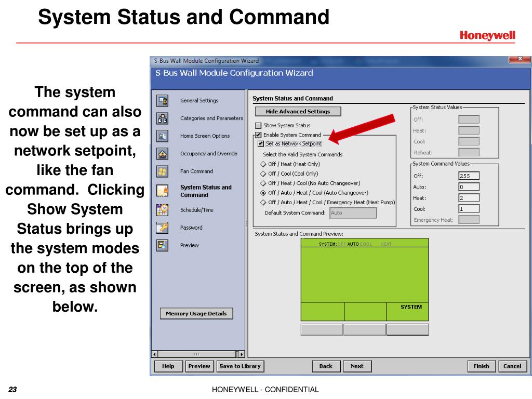Click the System Status and Command icon

click(163, 191)
